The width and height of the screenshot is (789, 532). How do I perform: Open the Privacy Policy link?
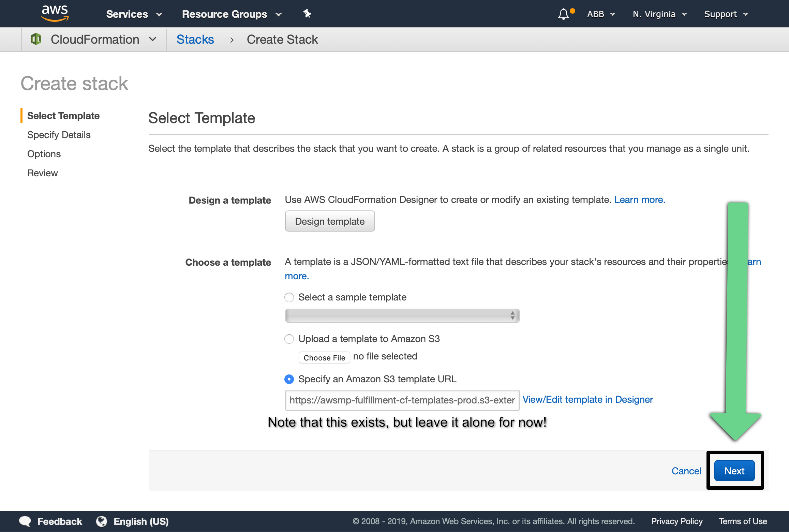[677, 521]
